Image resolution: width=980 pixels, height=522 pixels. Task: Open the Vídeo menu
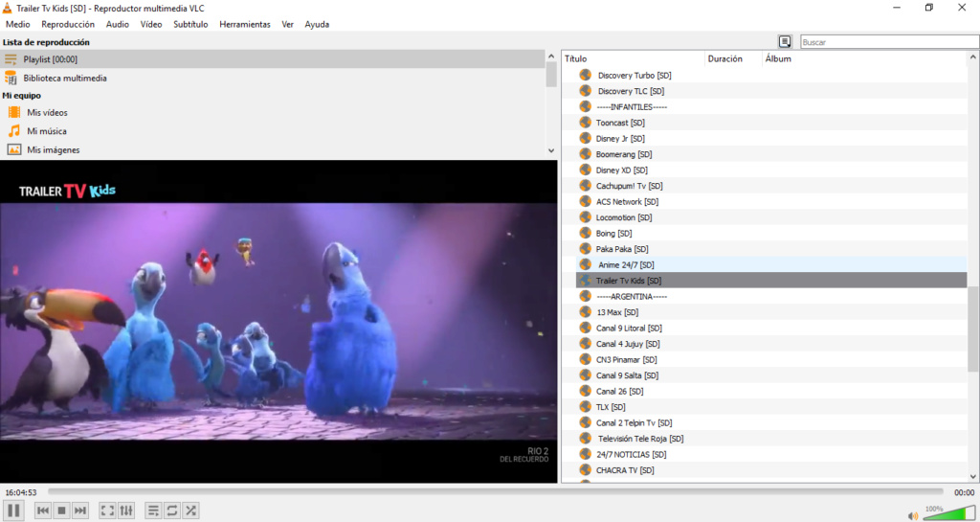coord(151,24)
